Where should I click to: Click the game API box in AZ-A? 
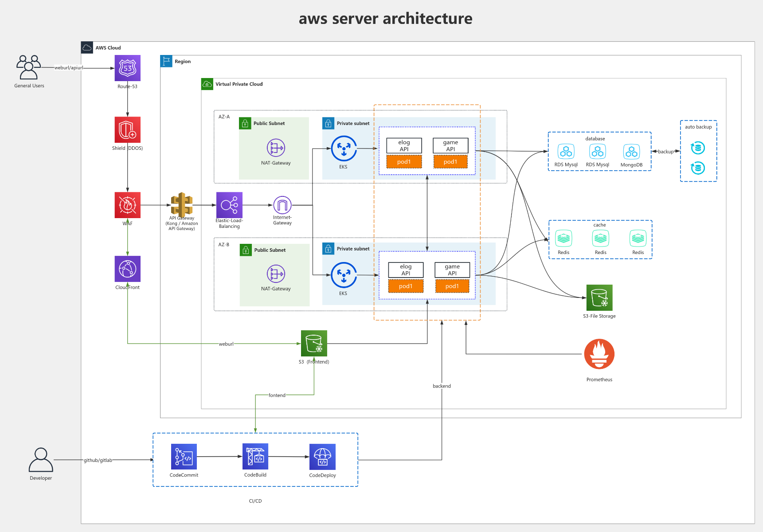pos(450,146)
